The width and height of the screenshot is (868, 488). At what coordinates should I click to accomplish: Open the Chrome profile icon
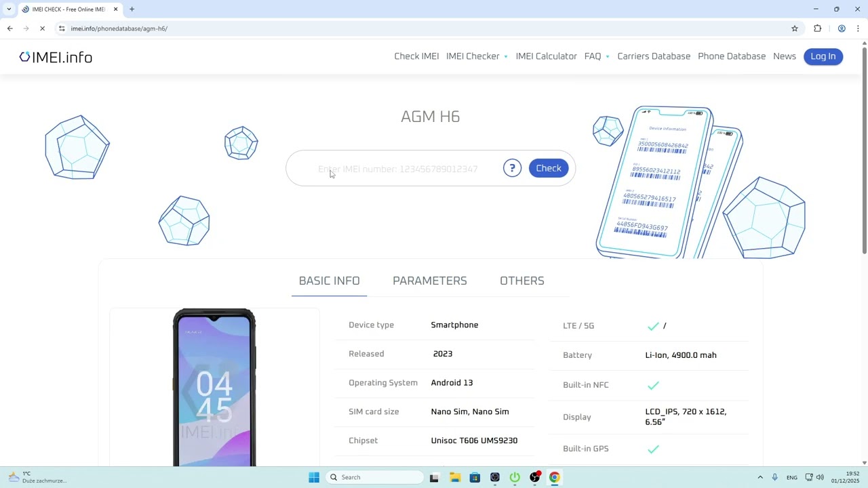tap(842, 28)
